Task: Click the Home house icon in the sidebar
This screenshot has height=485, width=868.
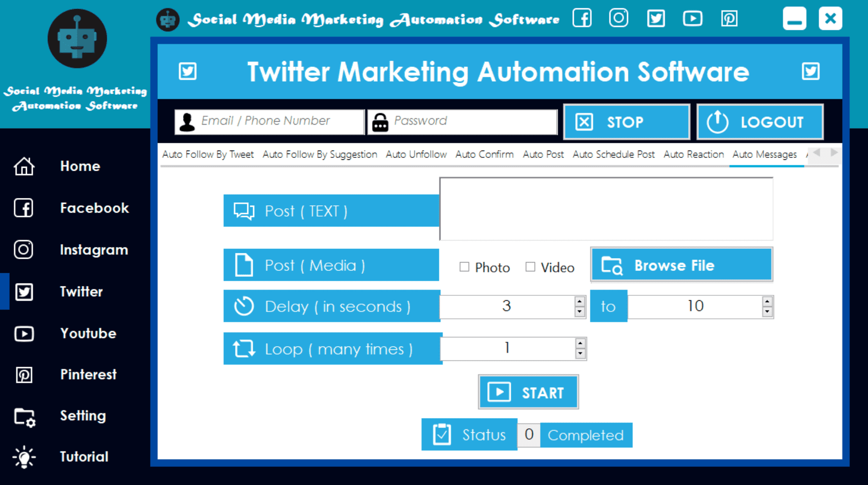Action: [24, 166]
